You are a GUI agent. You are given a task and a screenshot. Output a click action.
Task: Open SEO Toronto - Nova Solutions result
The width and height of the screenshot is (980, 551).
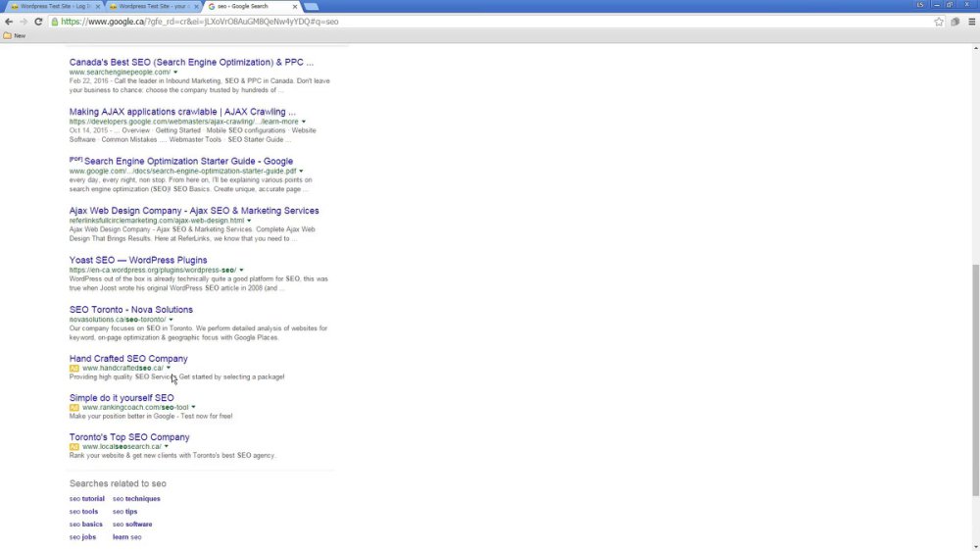tap(130, 309)
